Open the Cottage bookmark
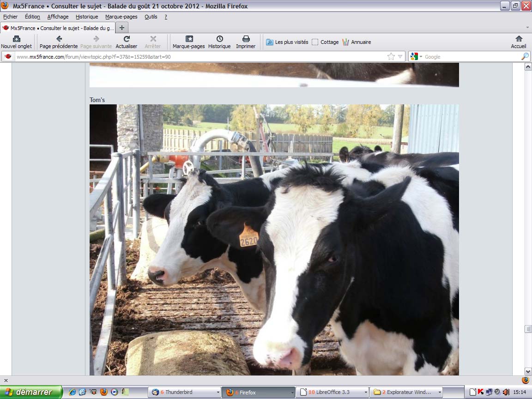This screenshot has width=532, height=399. tap(326, 42)
